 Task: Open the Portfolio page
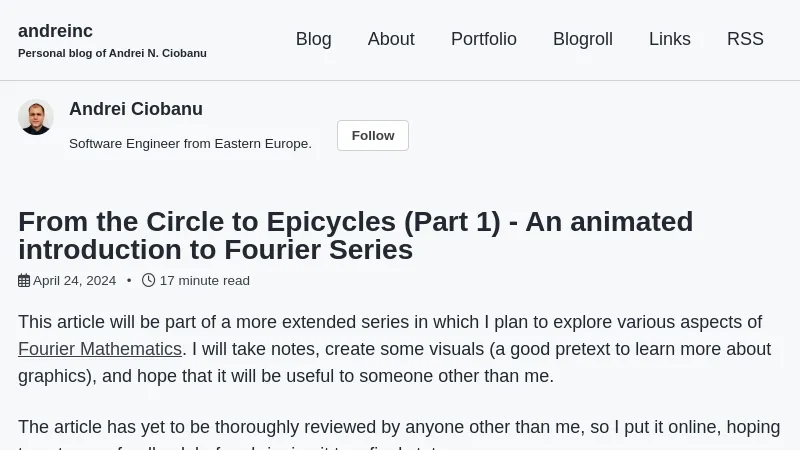[x=484, y=39]
